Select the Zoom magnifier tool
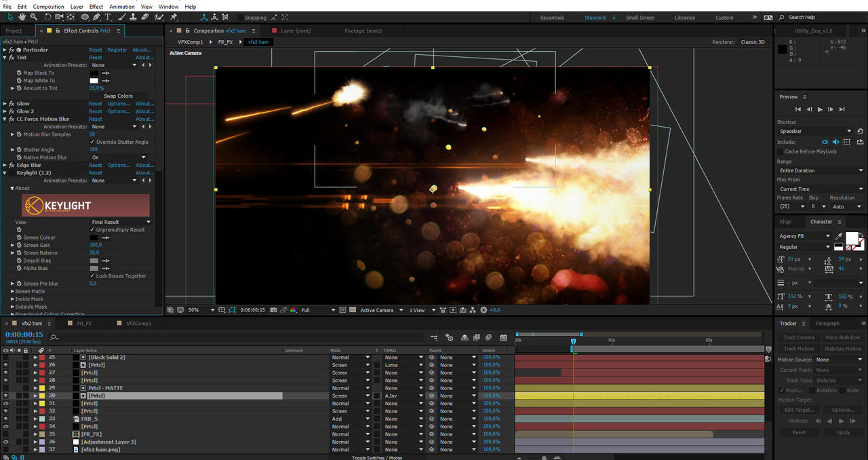 (33, 17)
